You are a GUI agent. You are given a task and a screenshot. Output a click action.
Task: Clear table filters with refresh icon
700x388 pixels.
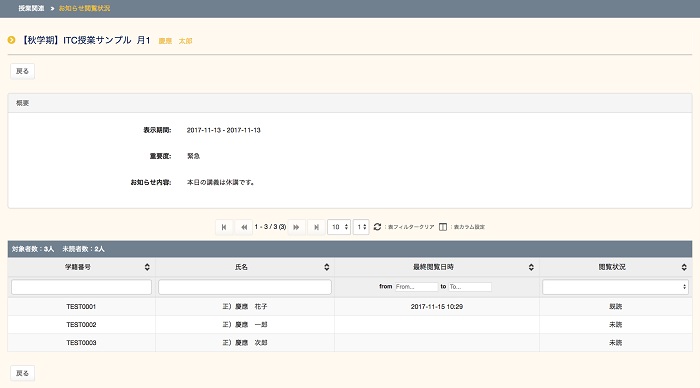click(x=377, y=227)
